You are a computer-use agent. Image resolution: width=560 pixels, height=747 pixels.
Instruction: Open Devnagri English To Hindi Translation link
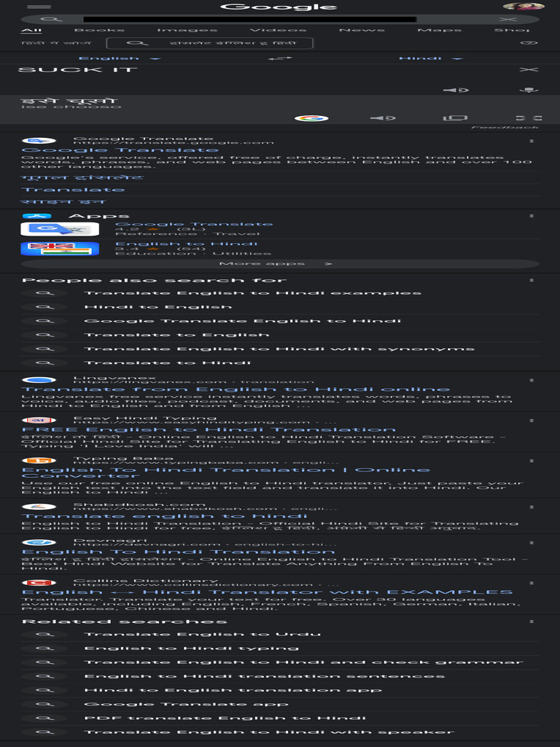point(178,551)
